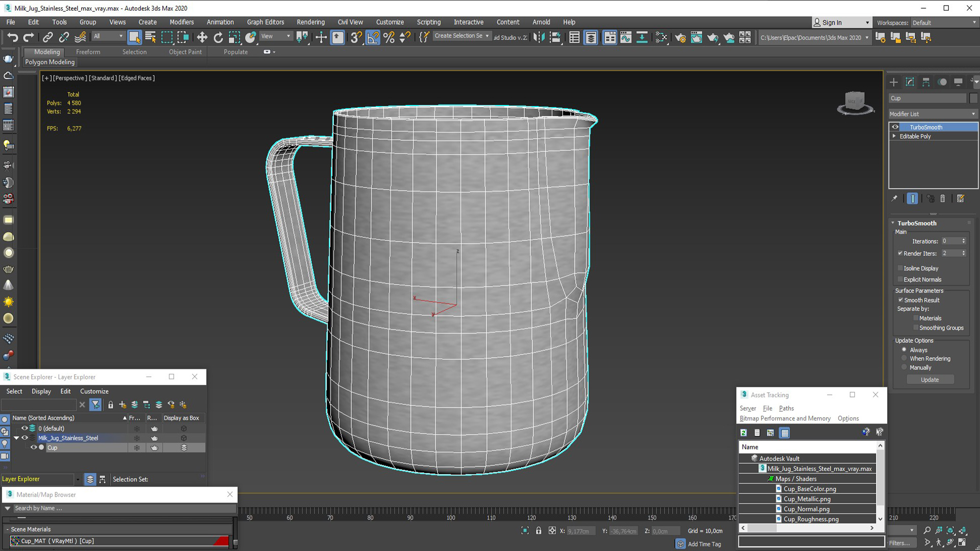Screen dimensions: 980x551
Task: Select the When Rendering radio option
Action: click(x=904, y=358)
